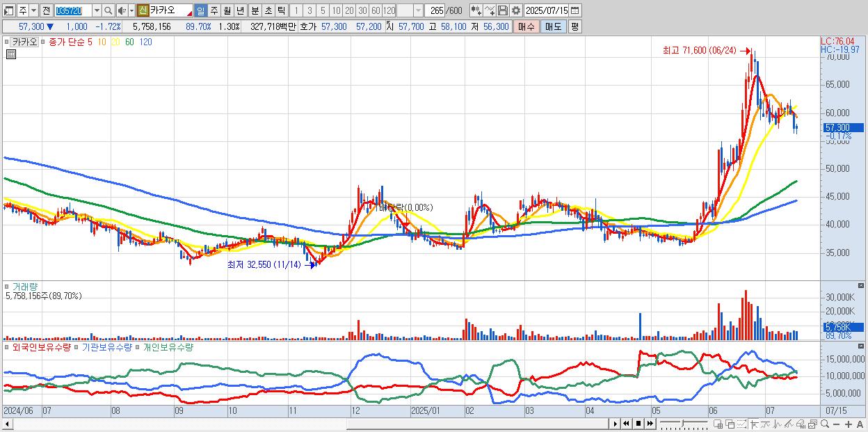The width and height of the screenshot is (868, 432).
Task: Click the 매도 sell button
Action: [554, 26]
